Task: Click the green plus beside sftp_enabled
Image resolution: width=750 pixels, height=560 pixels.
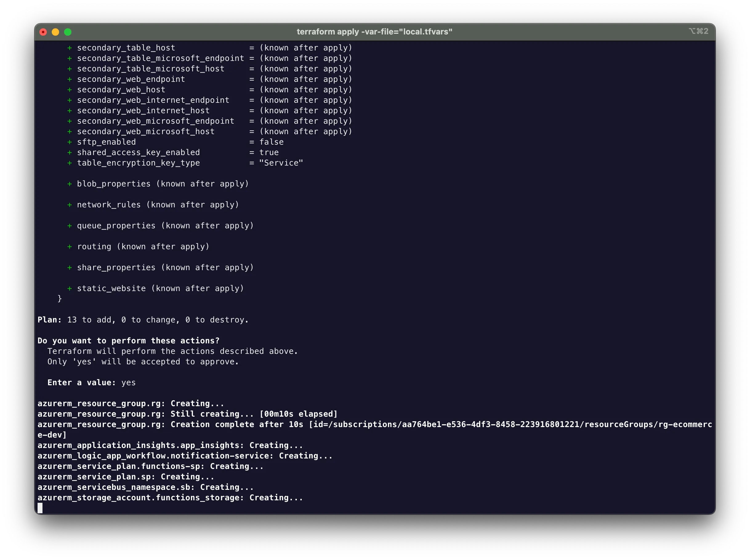Action: point(70,142)
